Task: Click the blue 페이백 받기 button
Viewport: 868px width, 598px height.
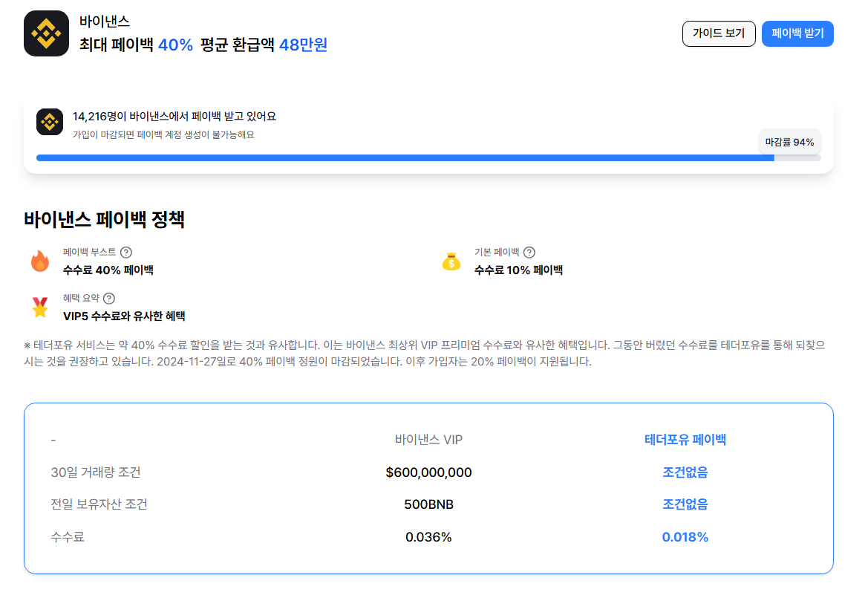Action: click(x=797, y=33)
